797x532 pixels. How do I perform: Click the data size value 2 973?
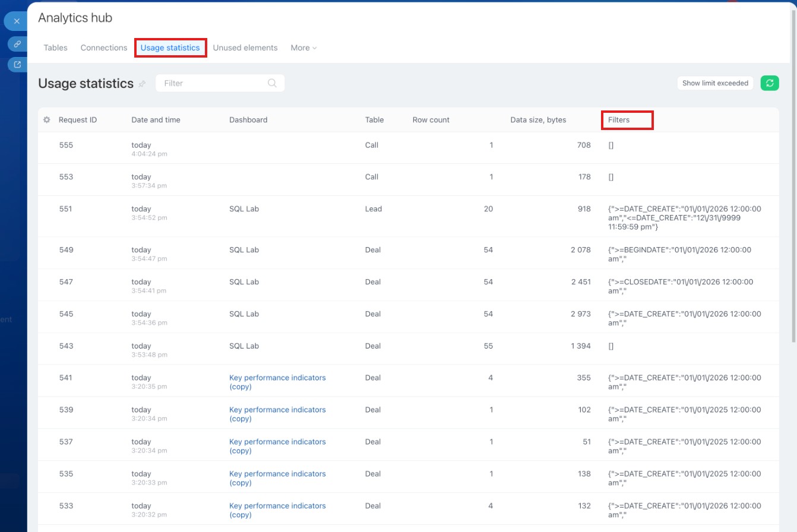point(581,314)
